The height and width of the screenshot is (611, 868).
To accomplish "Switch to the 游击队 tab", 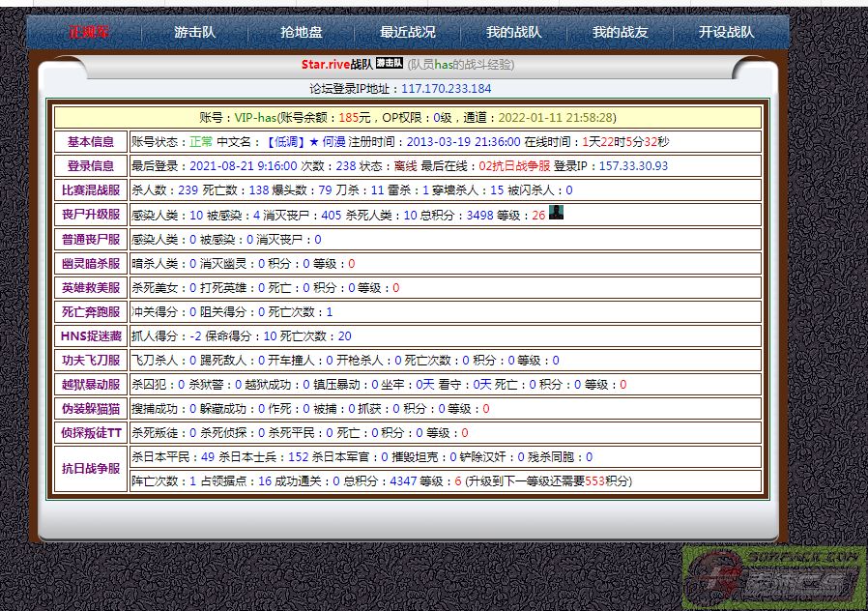I will (x=195, y=32).
